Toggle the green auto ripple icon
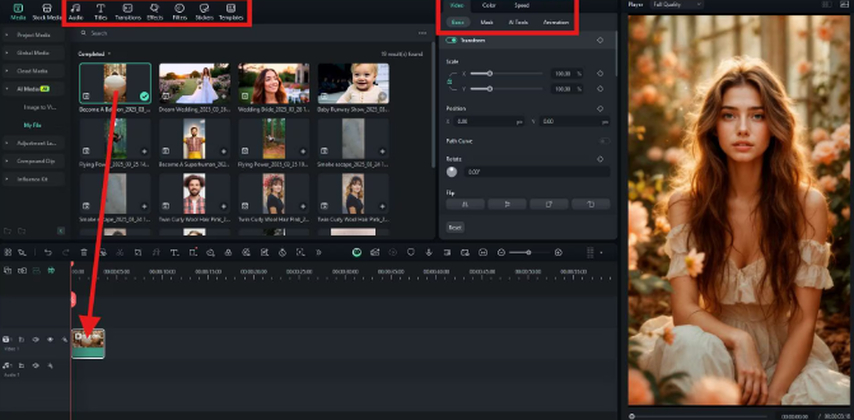 (51, 270)
